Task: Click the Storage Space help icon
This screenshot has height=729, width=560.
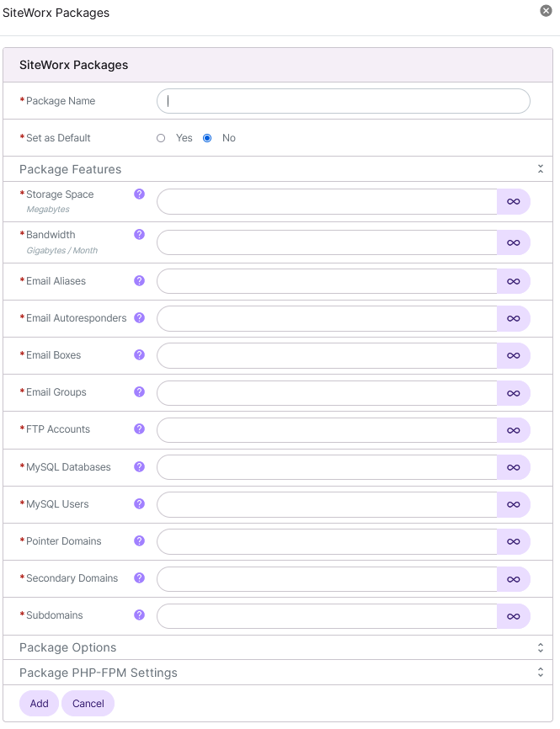Action: [x=139, y=194]
